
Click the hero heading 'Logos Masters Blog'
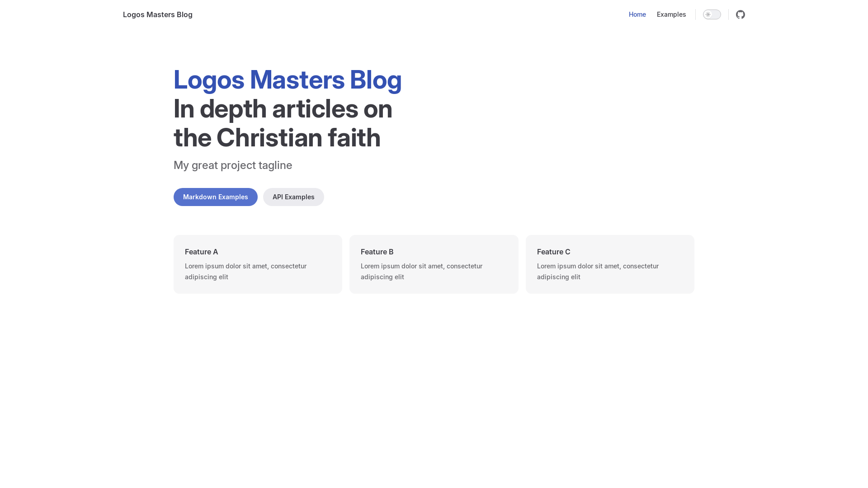click(x=288, y=80)
